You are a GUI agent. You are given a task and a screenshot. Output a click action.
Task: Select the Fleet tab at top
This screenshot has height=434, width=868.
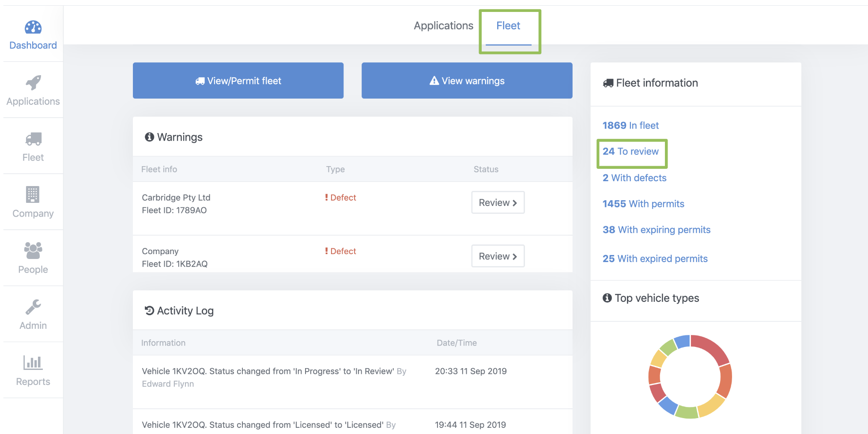pyautogui.click(x=508, y=26)
